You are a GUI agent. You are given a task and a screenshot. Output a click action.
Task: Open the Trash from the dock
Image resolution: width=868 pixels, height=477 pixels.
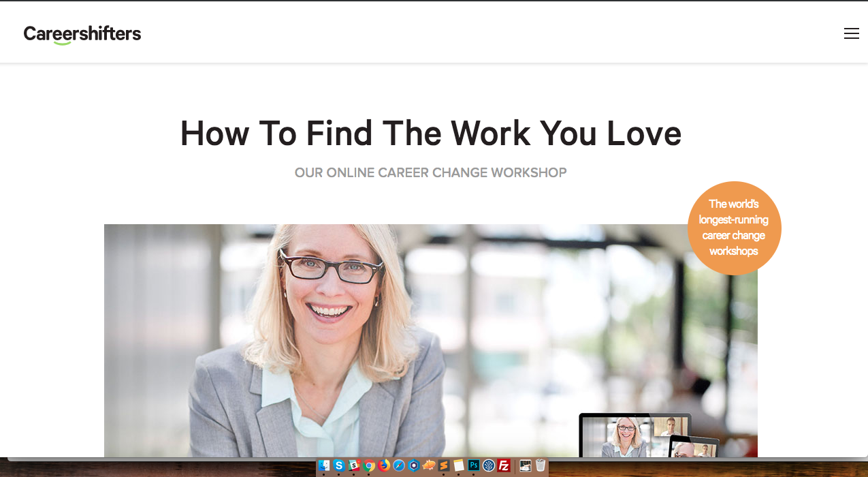540,467
